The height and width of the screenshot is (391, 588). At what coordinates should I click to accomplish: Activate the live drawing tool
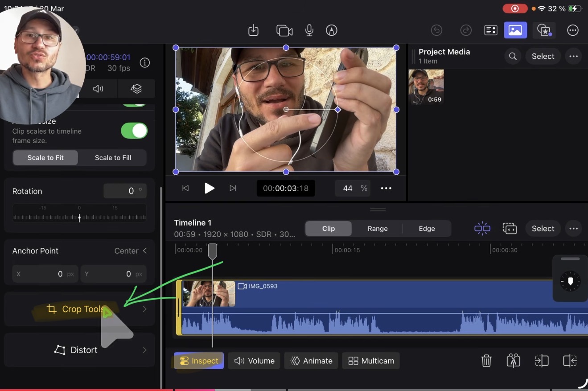[x=331, y=30]
